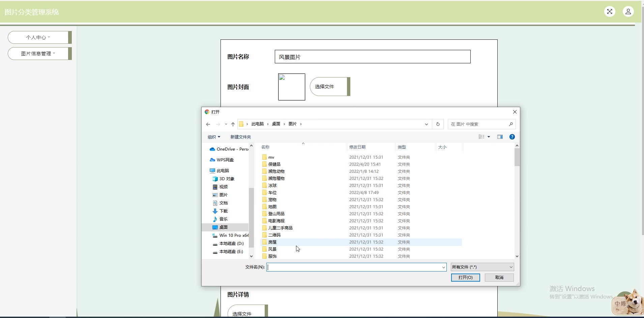Open the user profile icon in header
Viewport: 644px width, 318px height.
point(628,11)
